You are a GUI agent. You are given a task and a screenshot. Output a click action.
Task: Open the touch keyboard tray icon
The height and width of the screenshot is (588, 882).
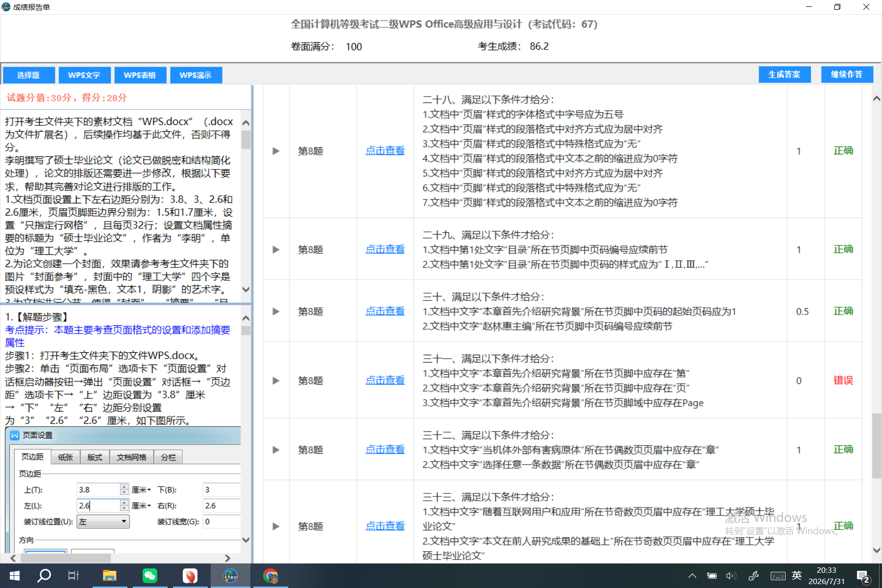[778, 576]
